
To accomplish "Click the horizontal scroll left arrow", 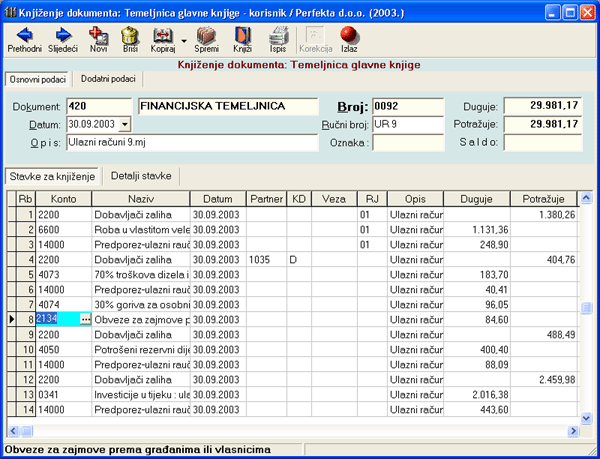I will pyautogui.click(x=13, y=431).
